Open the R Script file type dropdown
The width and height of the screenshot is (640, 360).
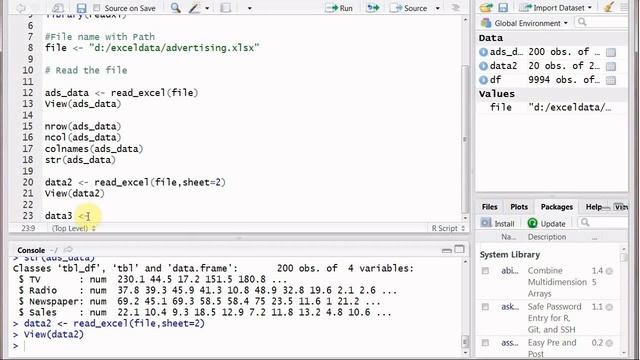pos(448,228)
